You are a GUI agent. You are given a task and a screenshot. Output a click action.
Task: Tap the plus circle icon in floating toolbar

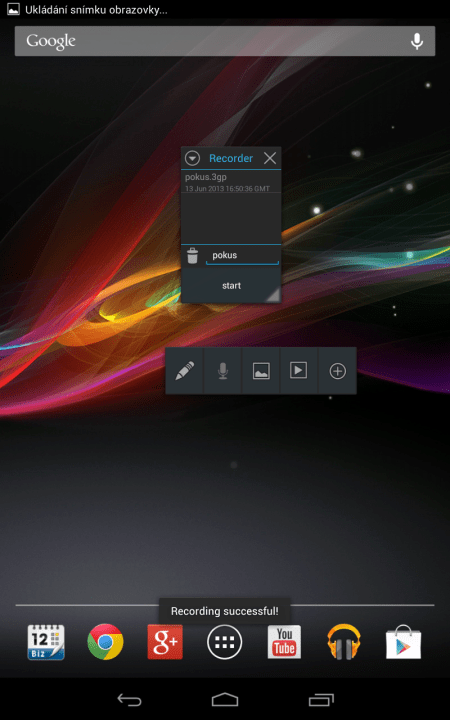pyautogui.click(x=338, y=371)
